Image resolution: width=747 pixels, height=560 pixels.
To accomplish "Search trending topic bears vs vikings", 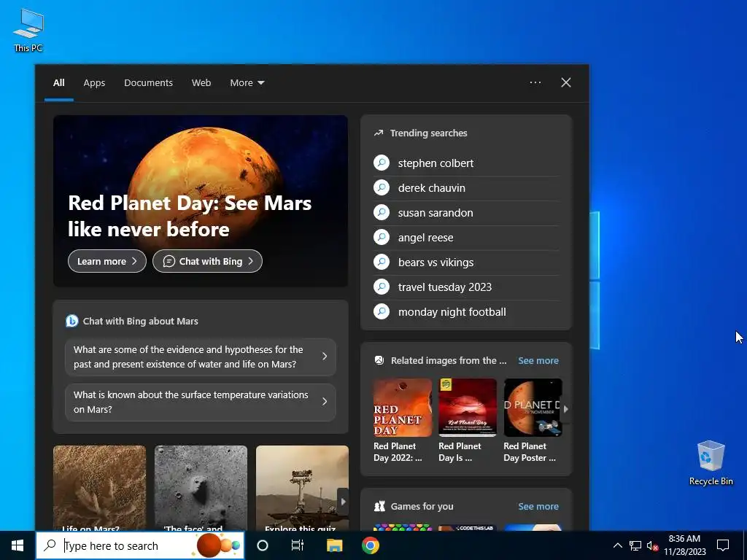I will (466, 262).
